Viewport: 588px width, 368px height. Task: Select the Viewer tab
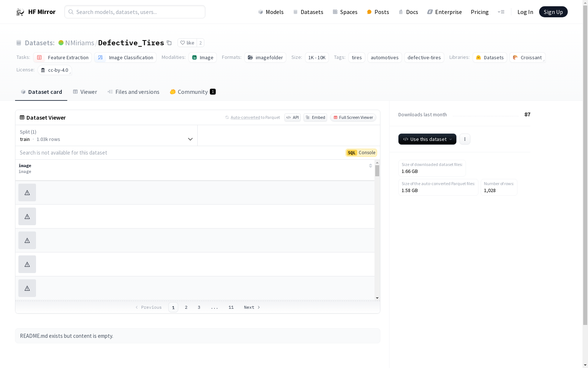[x=85, y=92]
